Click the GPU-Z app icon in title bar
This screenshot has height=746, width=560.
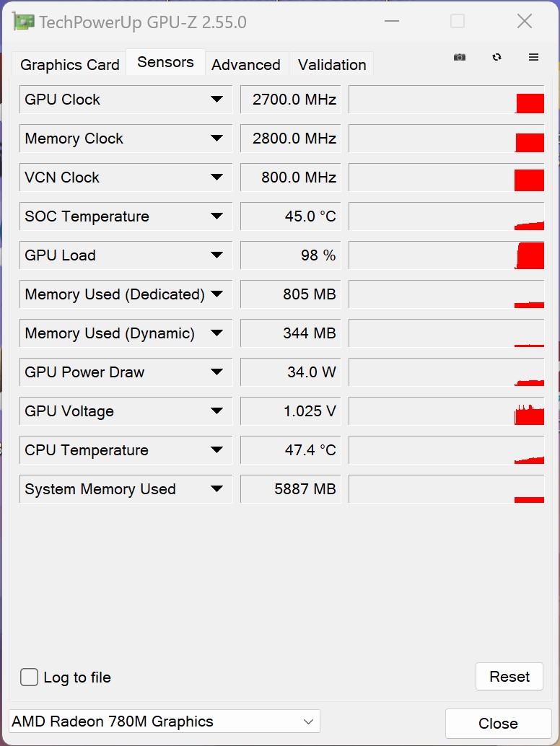[24, 22]
